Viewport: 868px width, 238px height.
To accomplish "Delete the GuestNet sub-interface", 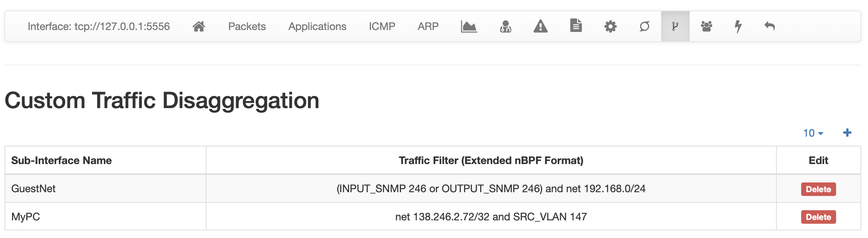I will tap(818, 189).
